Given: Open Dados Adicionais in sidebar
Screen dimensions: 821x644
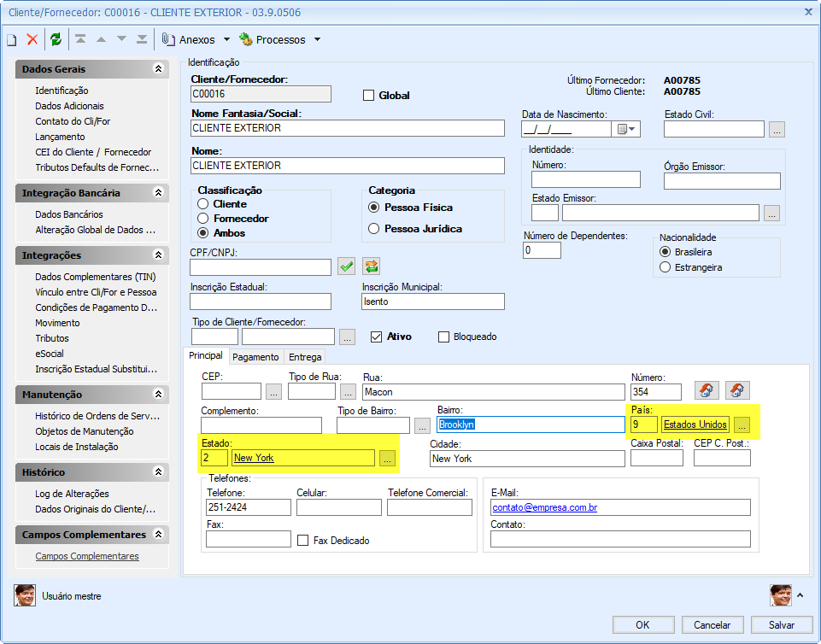Looking at the screenshot, I should tap(69, 106).
